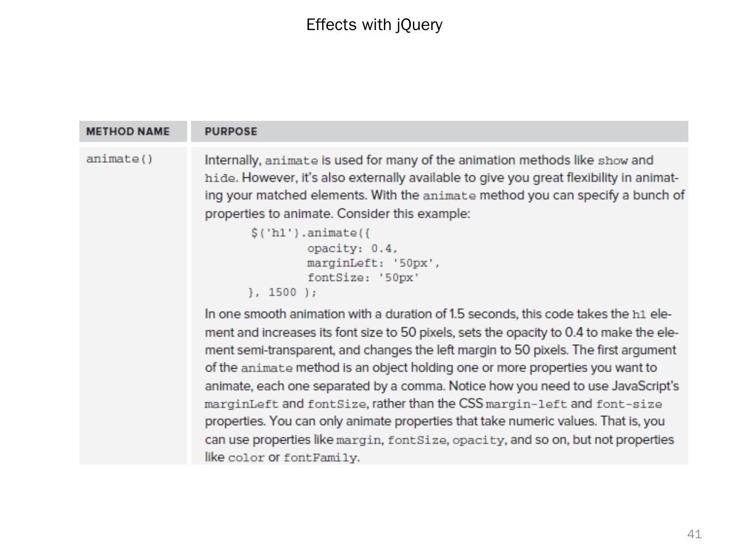
Task: Click the CSS "font-size" inline code
Action: pos(629,404)
